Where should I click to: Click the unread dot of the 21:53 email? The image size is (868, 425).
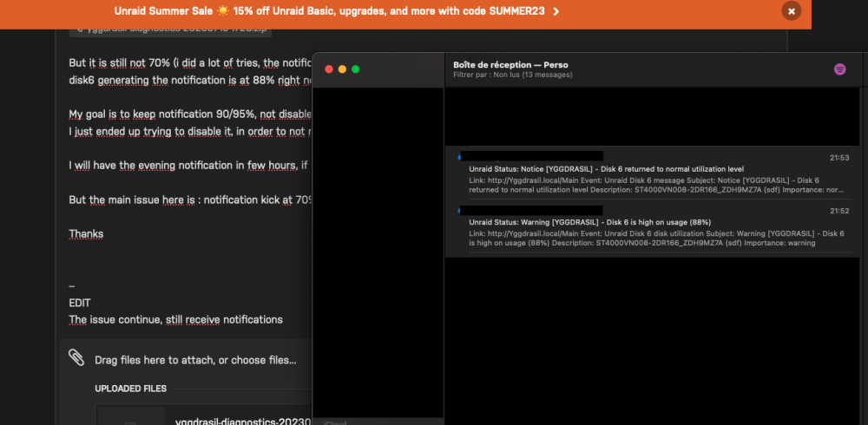point(459,158)
